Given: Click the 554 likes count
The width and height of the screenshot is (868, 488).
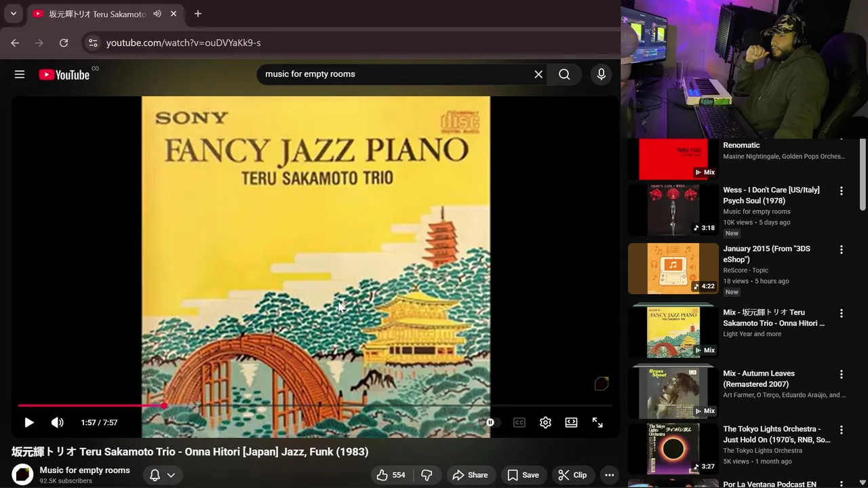Looking at the screenshot, I should (399, 475).
